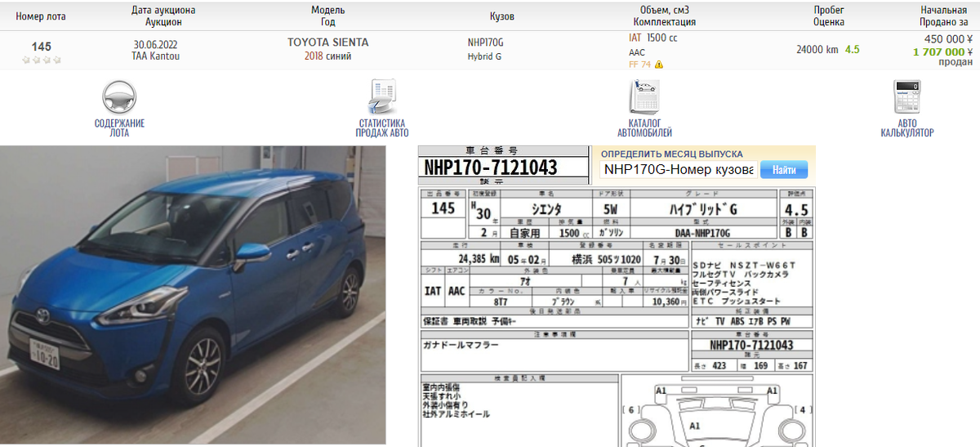The height and width of the screenshot is (447, 980).
Task: Click the Пробег Оценка column header
Action: [829, 16]
